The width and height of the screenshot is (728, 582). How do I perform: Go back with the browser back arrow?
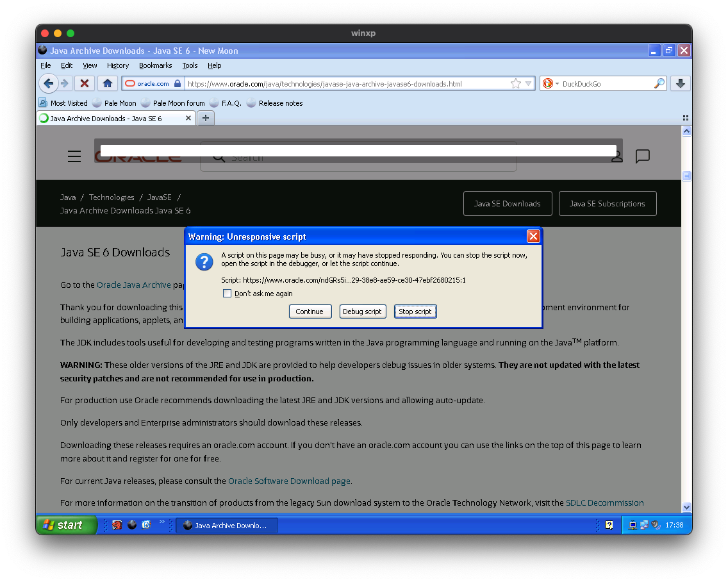click(48, 83)
